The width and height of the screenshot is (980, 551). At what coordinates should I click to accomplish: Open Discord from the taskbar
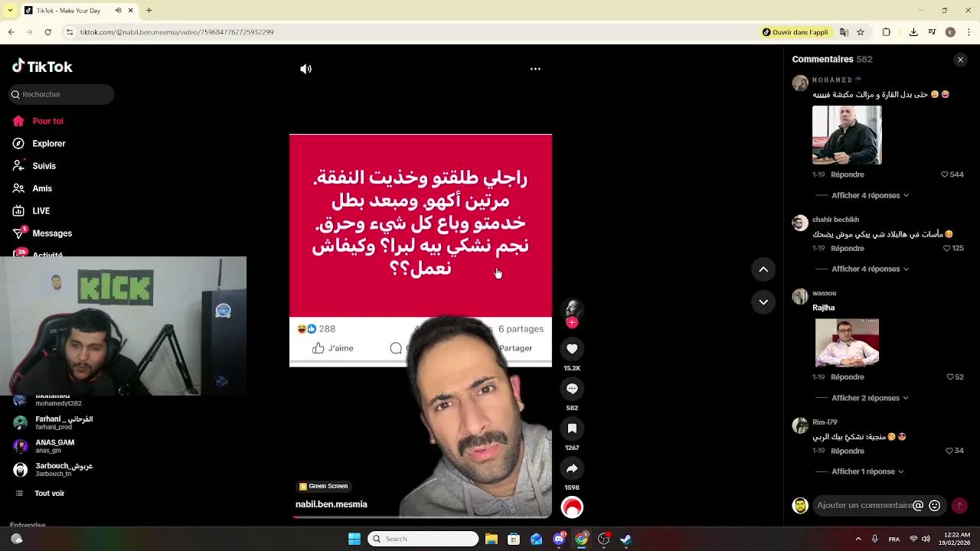pos(559,539)
